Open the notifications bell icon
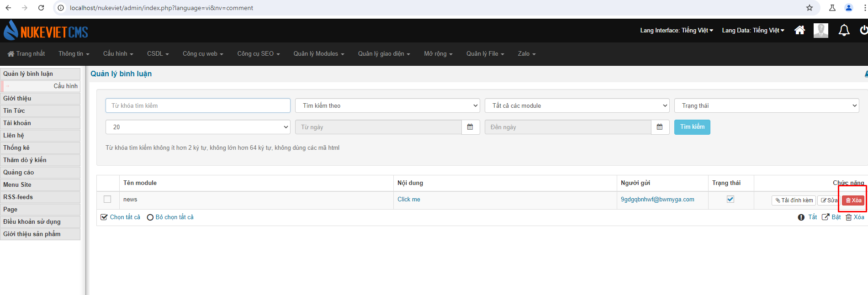The height and width of the screenshot is (295, 868). (844, 31)
